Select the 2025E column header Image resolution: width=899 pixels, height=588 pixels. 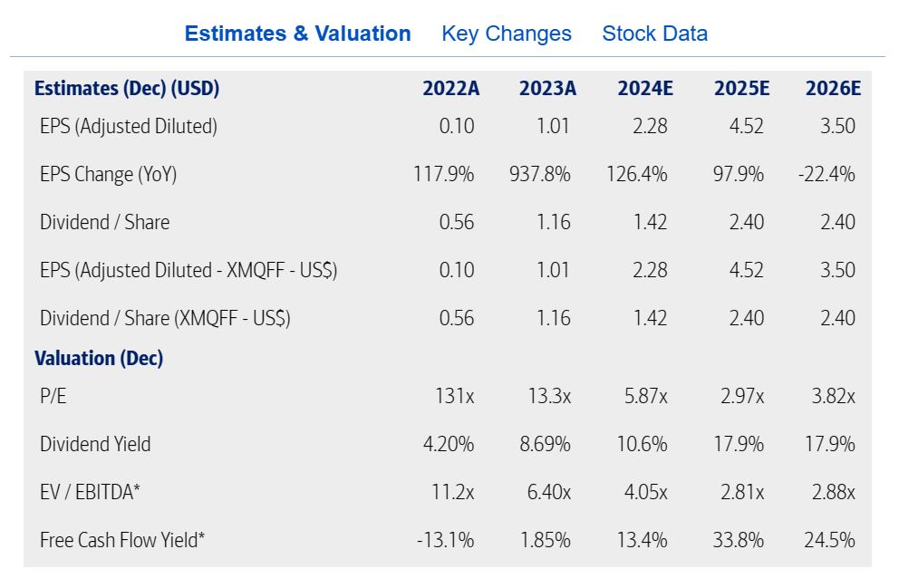(x=741, y=88)
